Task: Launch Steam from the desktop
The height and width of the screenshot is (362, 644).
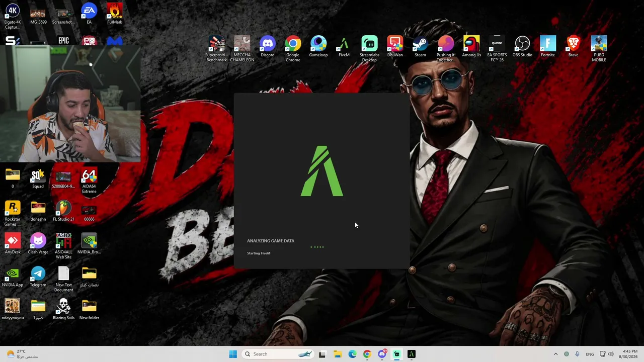Action: point(420,46)
